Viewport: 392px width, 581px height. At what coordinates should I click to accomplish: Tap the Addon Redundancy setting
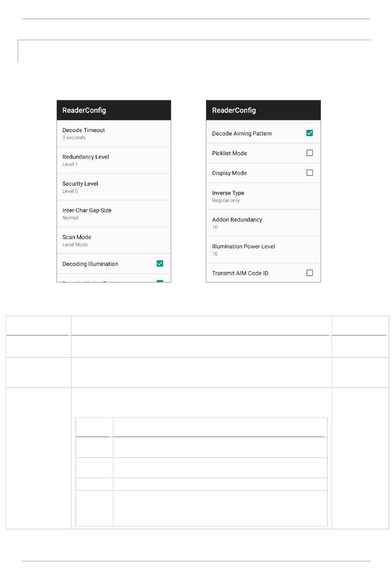[x=263, y=223]
